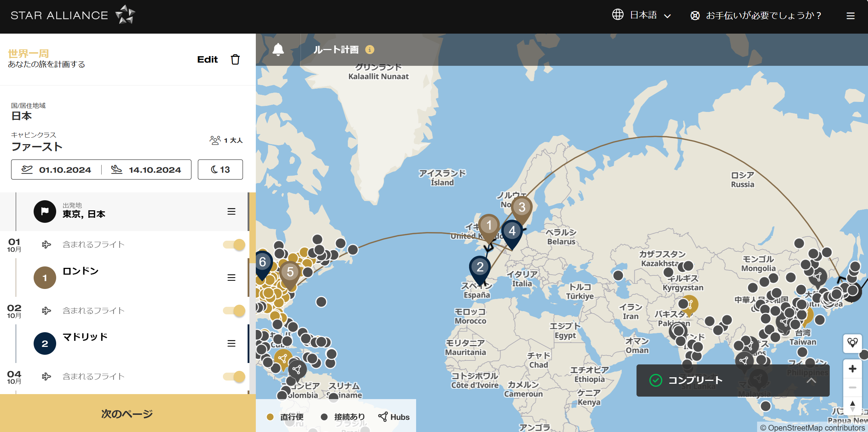
Task: Toggle included flight for 04 10月
Action: [x=234, y=376]
